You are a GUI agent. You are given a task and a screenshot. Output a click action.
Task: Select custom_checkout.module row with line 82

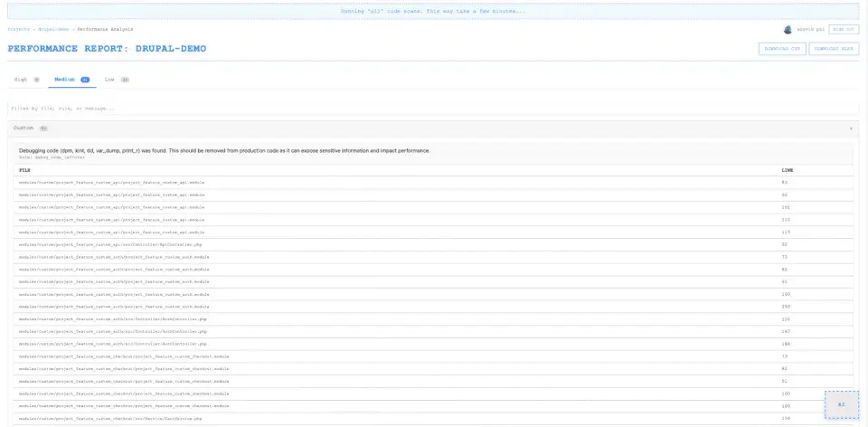pyautogui.click(x=433, y=369)
